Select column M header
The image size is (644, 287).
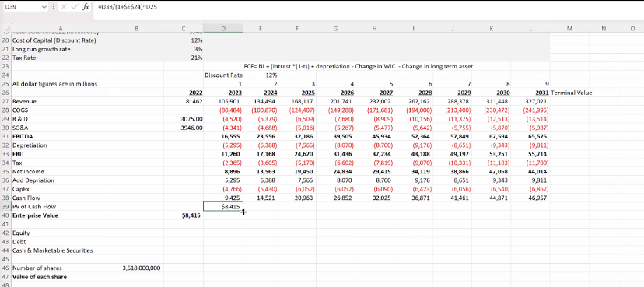(569, 28)
